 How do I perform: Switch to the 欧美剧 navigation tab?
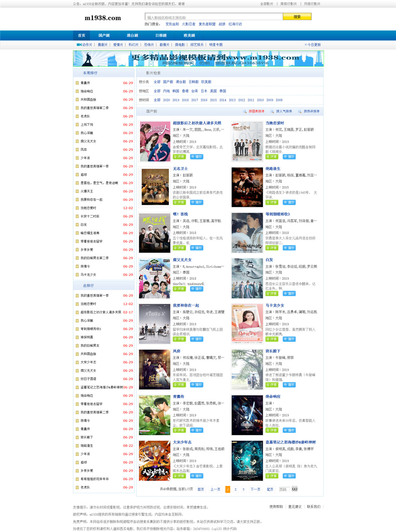tap(189, 36)
